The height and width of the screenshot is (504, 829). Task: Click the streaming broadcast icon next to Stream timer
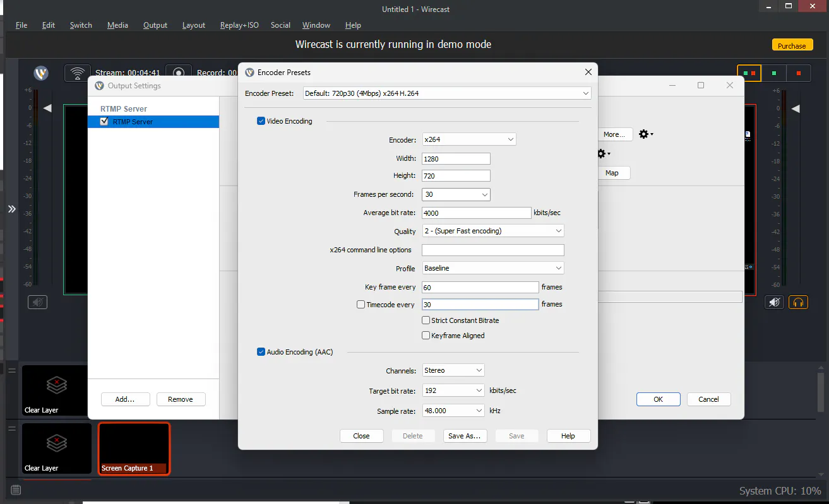77,73
